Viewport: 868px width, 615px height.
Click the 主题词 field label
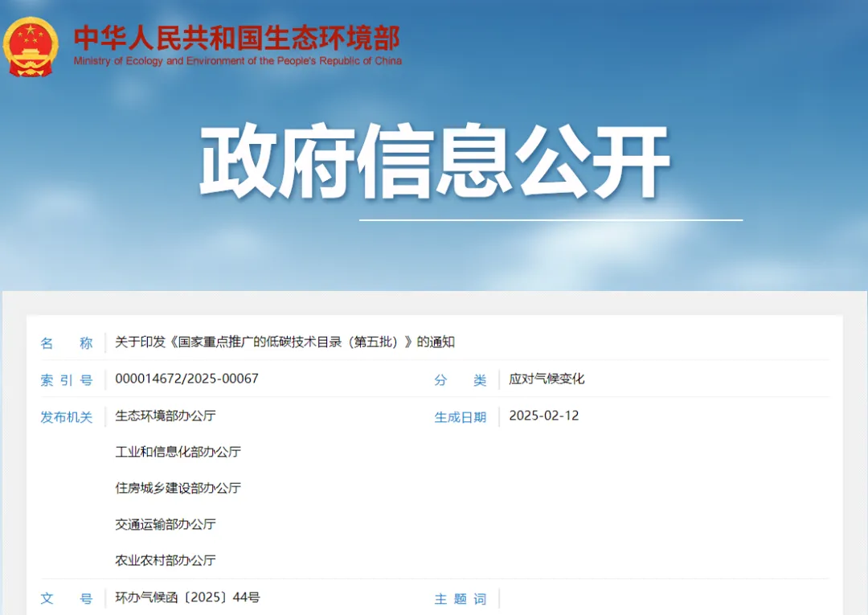[x=460, y=598]
